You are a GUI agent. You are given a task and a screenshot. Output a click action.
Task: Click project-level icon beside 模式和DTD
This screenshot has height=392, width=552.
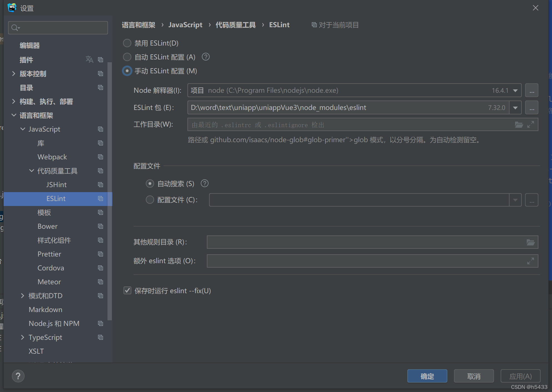[x=101, y=296]
